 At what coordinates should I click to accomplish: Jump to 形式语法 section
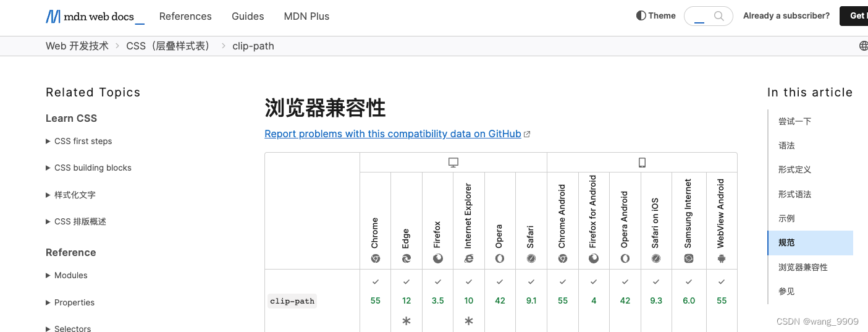tap(795, 194)
